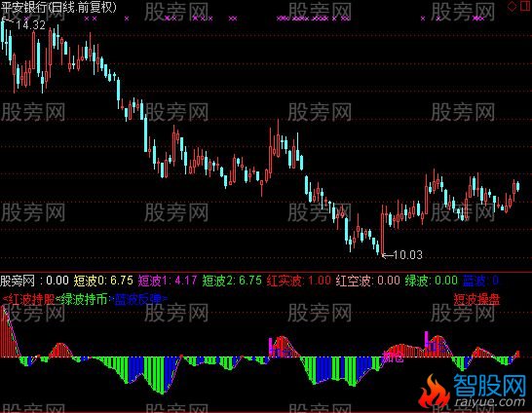Click the red split-window square icon
This screenshot has height=413, width=532.
[525, 7]
